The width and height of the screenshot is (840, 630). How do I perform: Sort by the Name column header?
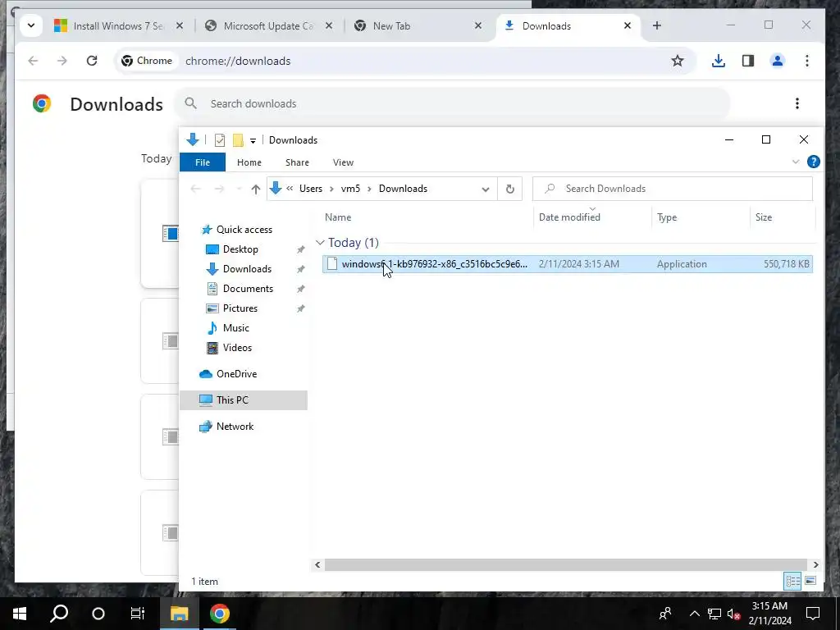point(427,217)
